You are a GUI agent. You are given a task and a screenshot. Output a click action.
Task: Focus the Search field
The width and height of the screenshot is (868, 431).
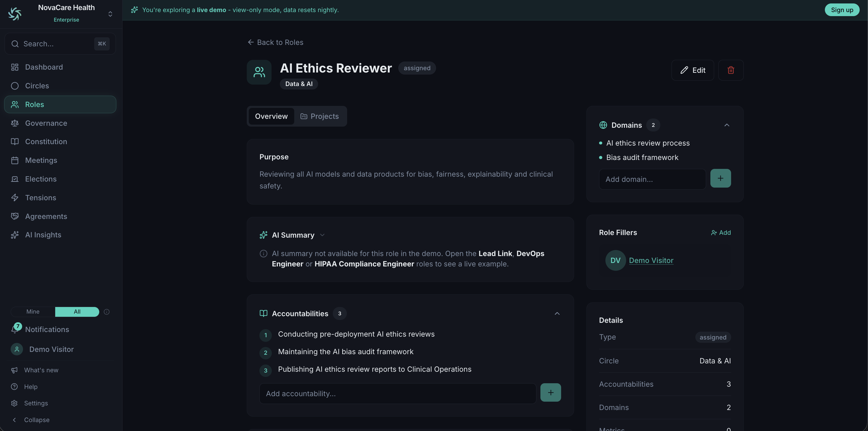coord(60,44)
